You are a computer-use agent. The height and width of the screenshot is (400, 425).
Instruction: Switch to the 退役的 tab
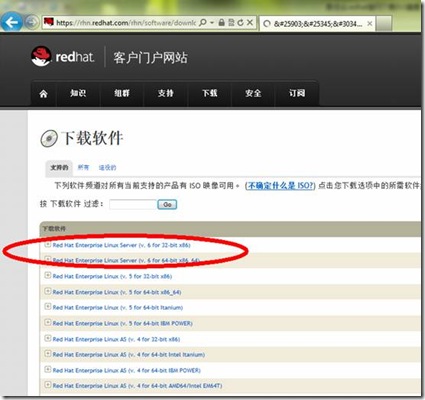[x=107, y=168]
